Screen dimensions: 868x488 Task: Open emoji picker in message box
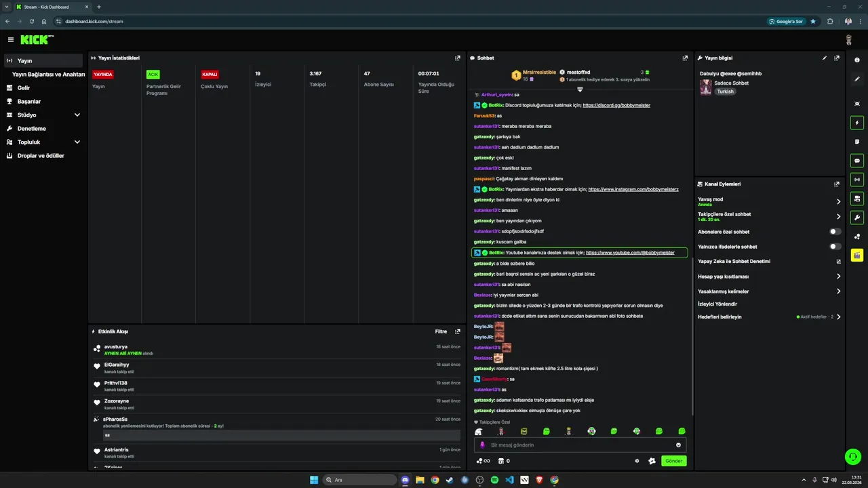pyautogui.click(x=678, y=445)
